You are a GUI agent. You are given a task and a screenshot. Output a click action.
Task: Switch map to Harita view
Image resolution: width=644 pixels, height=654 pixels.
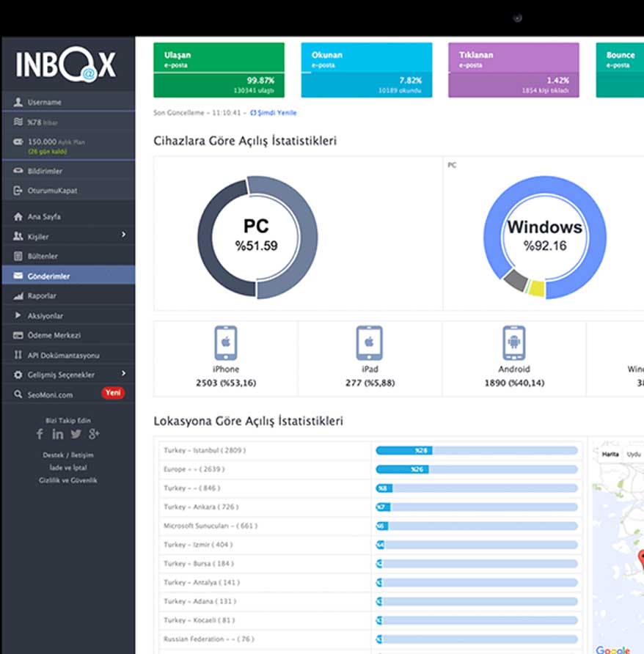610,454
